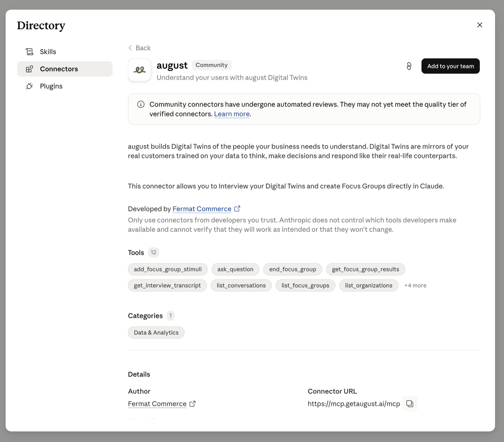Image resolution: width=504 pixels, height=442 pixels.
Task: Click the get_focus_group_results tool chip
Action: coord(365,269)
